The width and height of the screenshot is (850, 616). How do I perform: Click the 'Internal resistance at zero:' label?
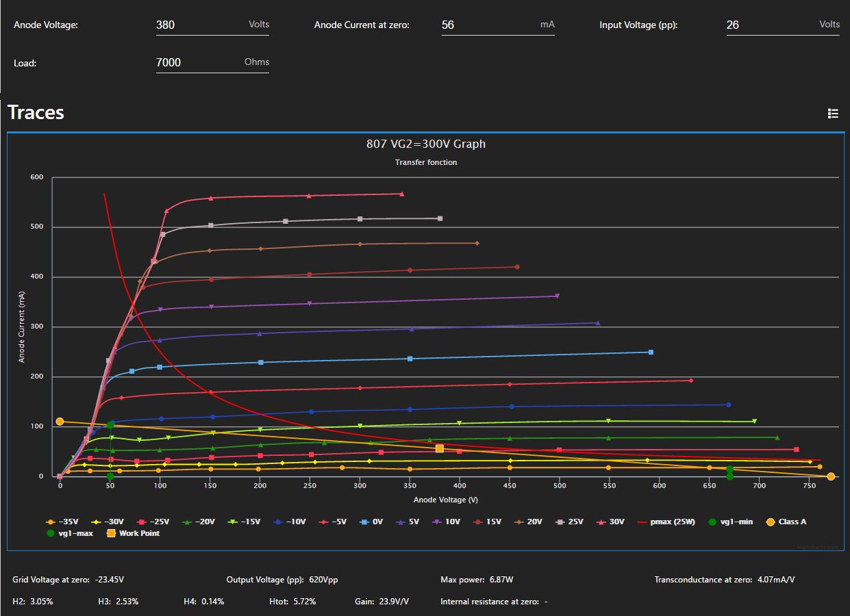[489, 602]
